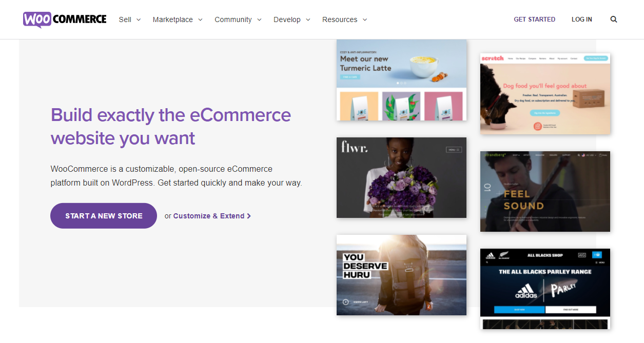Open the search magnifier icon
The width and height of the screenshot is (644, 343).
(614, 19)
